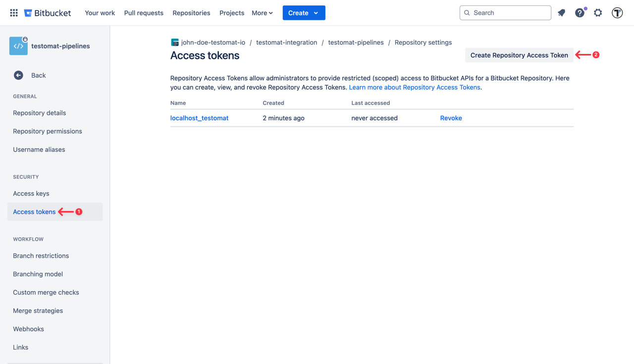Open Branch restrictions
The width and height of the screenshot is (634, 364).
coord(41,256)
